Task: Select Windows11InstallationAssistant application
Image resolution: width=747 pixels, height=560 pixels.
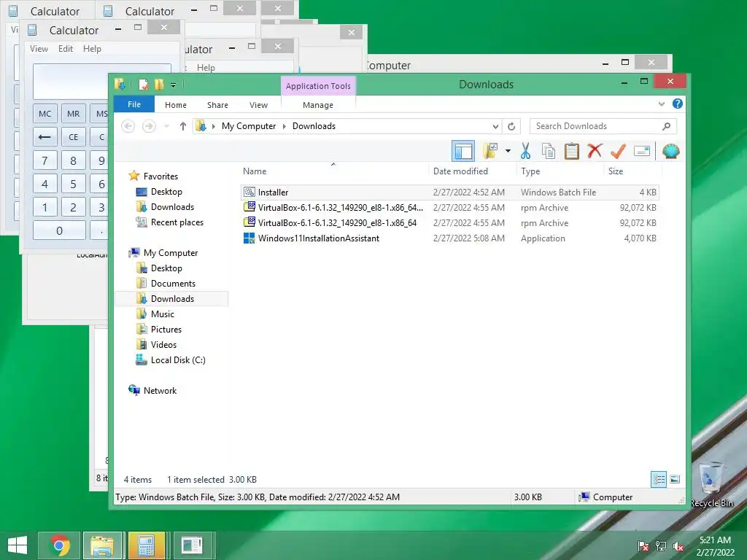Action: click(x=449, y=238)
